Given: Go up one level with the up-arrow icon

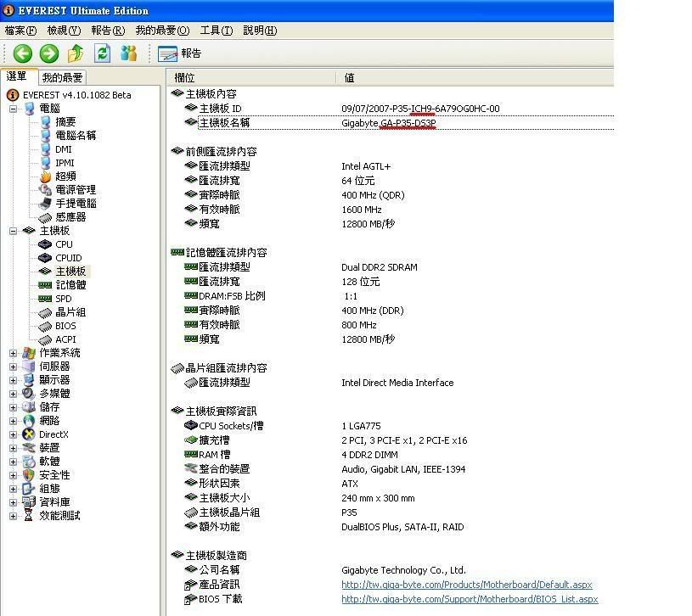Looking at the screenshot, I should pyautogui.click(x=76, y=53).
